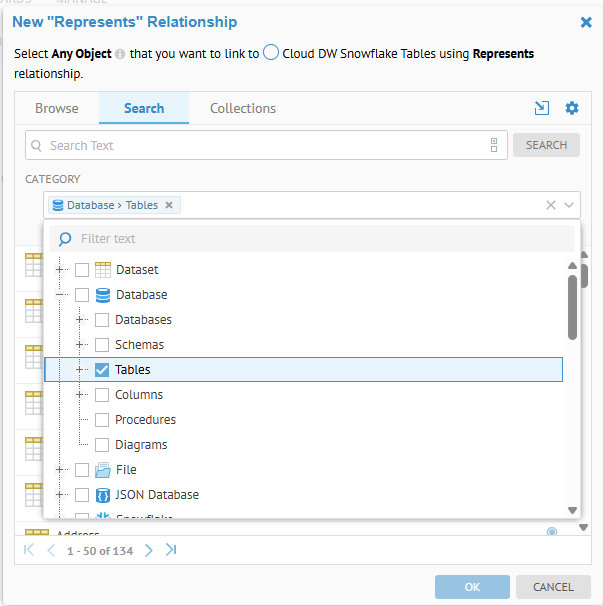Go to the next results page
The image size is (603, 606).
point(149,550)
